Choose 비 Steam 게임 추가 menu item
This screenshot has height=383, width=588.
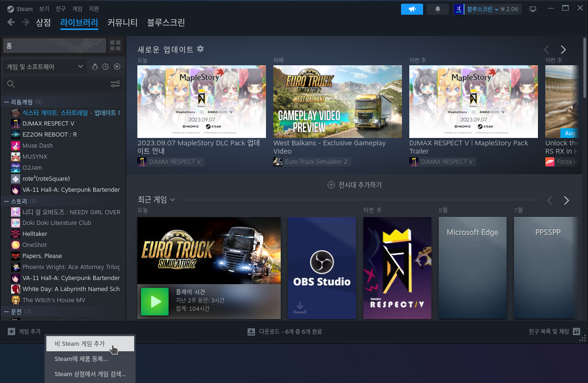click(90, 343)
